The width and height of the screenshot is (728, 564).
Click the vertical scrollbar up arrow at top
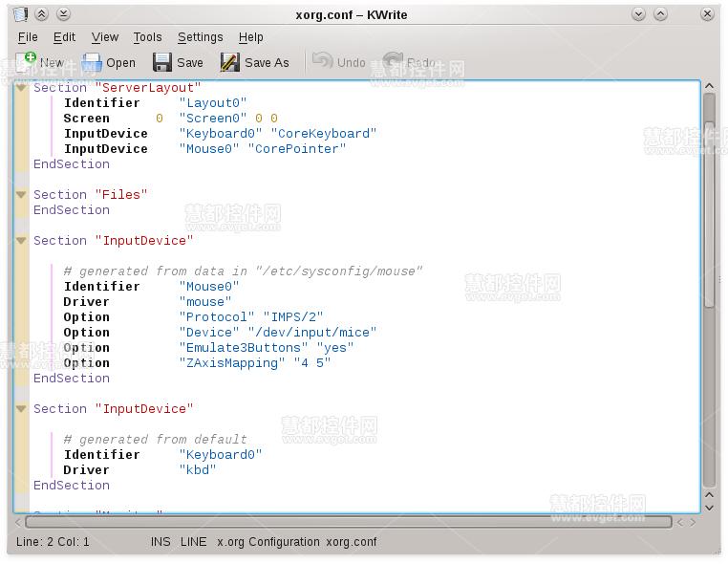(709, 86)
